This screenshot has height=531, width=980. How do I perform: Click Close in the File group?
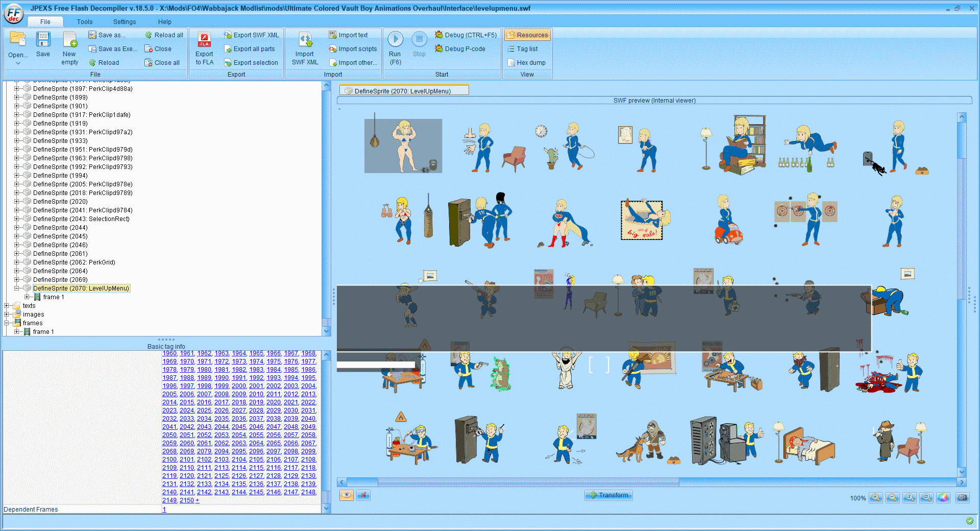pos(158,49)
